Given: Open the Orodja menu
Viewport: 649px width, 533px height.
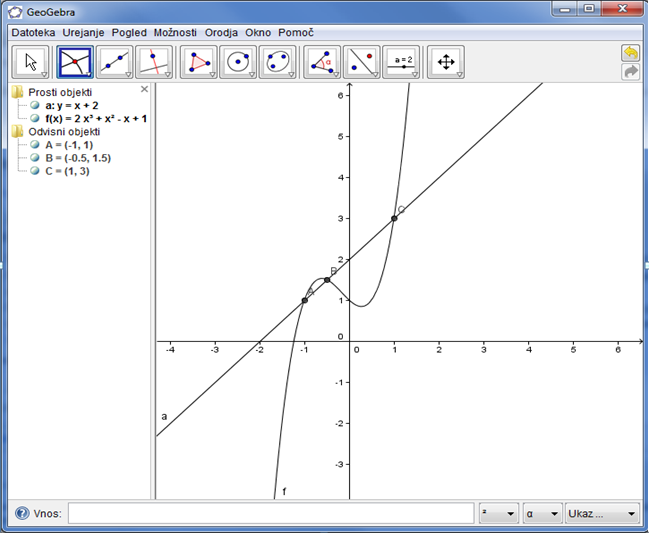Looking at the screenshot, I should [221, 32].
